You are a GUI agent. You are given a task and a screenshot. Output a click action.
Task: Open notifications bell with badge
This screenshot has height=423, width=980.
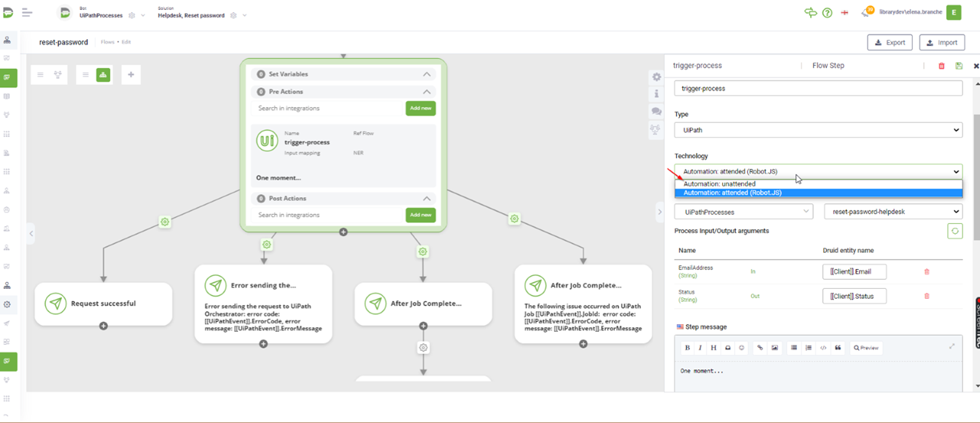coord(866,12)
